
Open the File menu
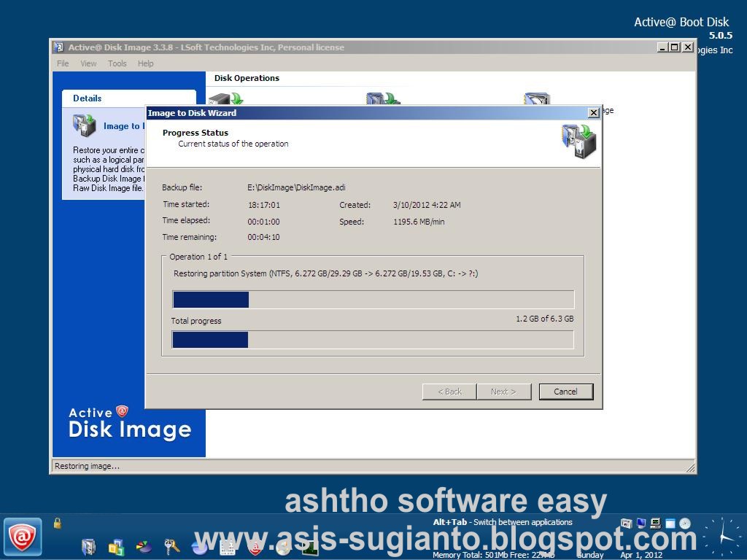tap(63, 63)
